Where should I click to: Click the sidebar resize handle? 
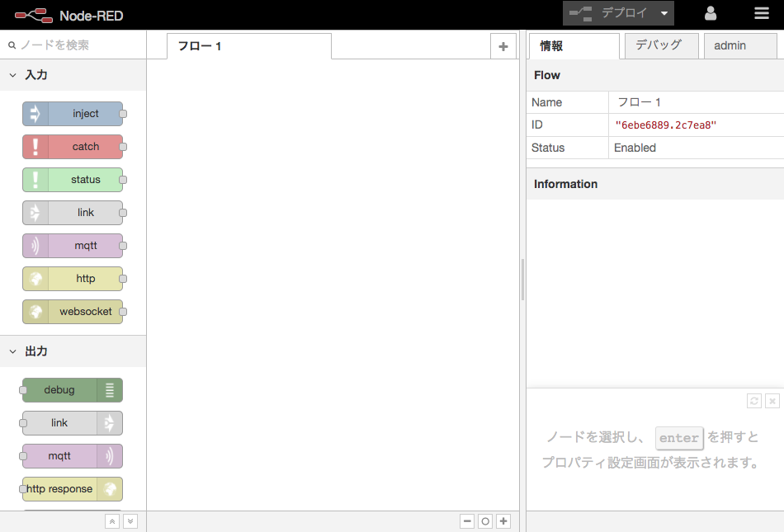(x=522, y=280)
